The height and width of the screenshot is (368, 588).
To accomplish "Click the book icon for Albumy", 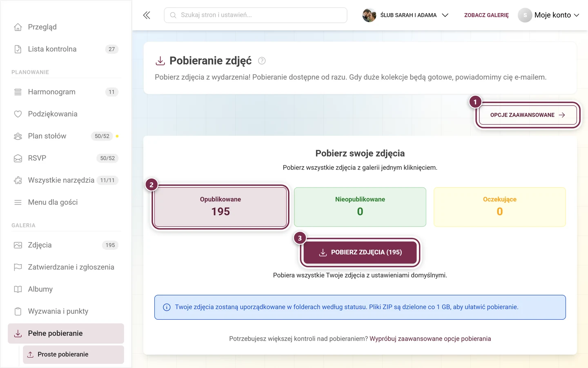I will pos(18,289).
